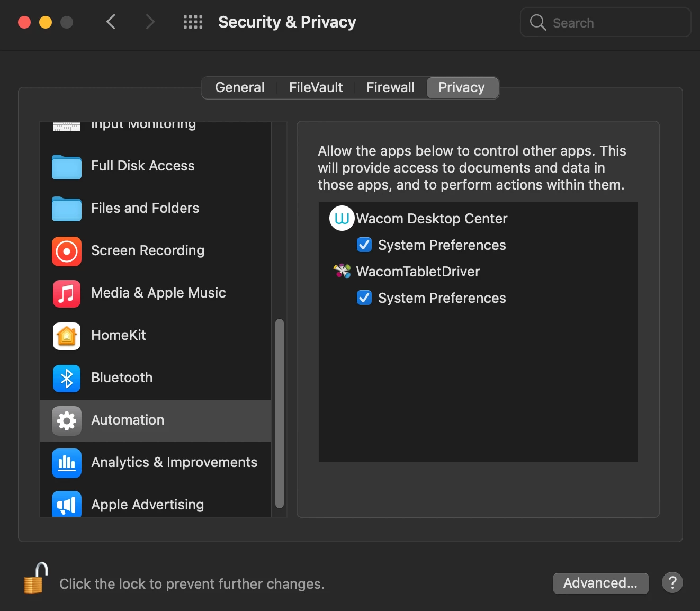700x611 pixels.
Task: Click the HomeKit house icon
Action: (x=67, y=336)
